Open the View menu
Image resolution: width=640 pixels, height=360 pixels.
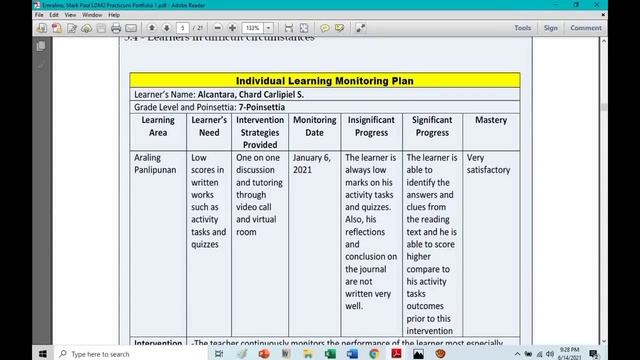(x=70, y=15)
